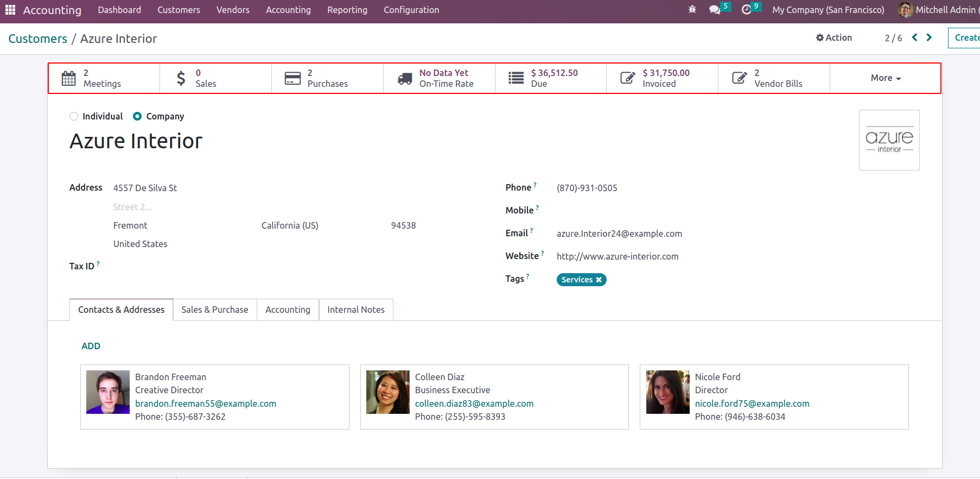The width and height of the screenshot is (980, 479).
Task: Open the activities clock icon
Action: click(x=747, y=10)
